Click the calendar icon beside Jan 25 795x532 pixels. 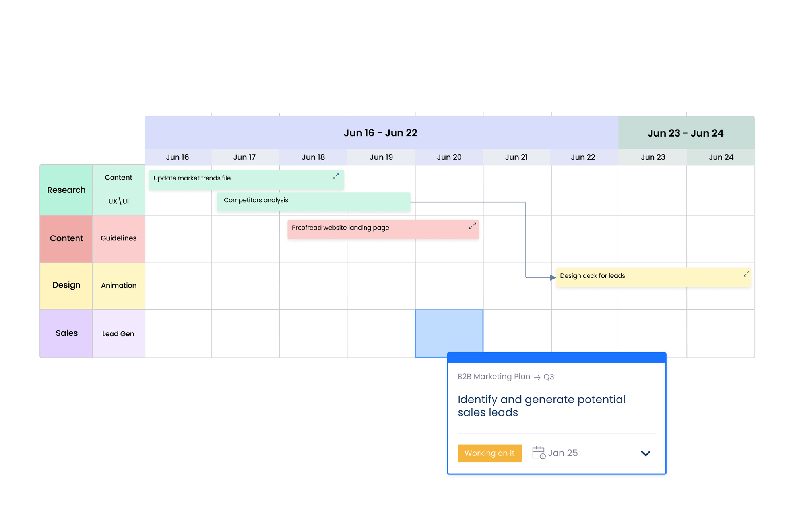538,453
